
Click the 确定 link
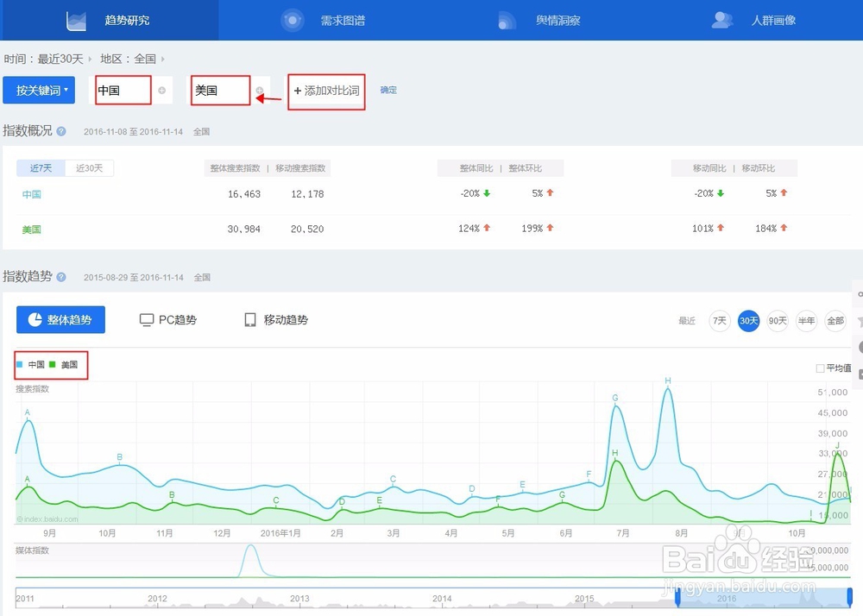(x=388, y=90)
